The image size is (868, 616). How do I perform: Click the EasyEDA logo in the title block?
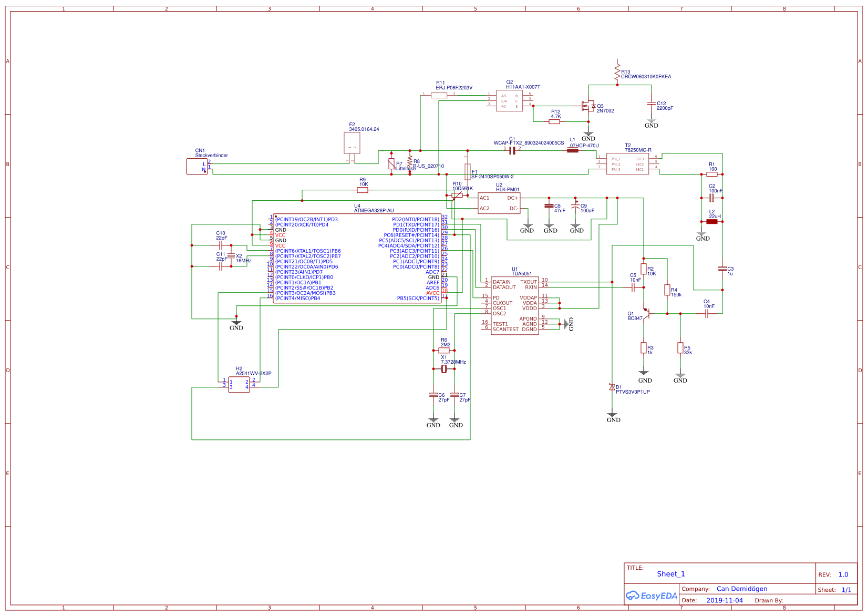point(651,596)
